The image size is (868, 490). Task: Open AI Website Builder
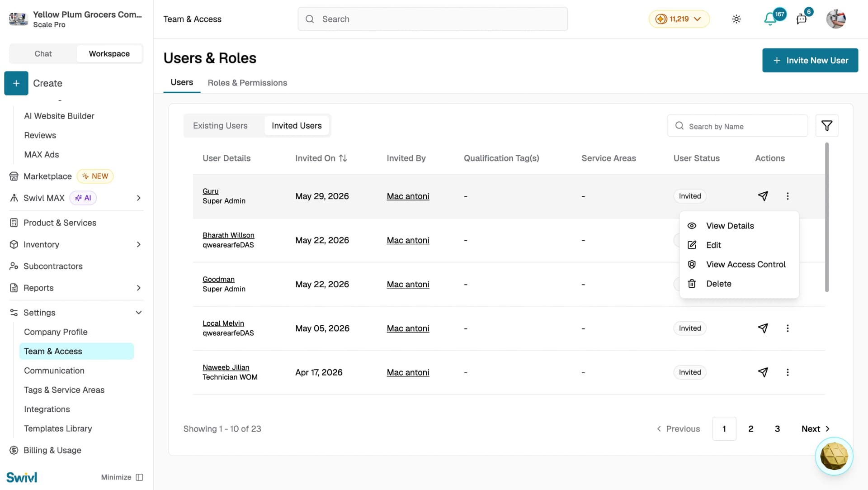click(59, 116)
